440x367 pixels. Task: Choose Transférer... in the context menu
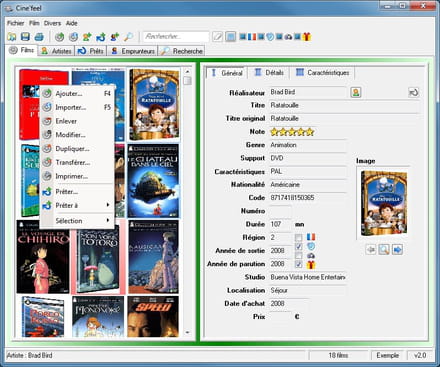click(x=77, y=162)
